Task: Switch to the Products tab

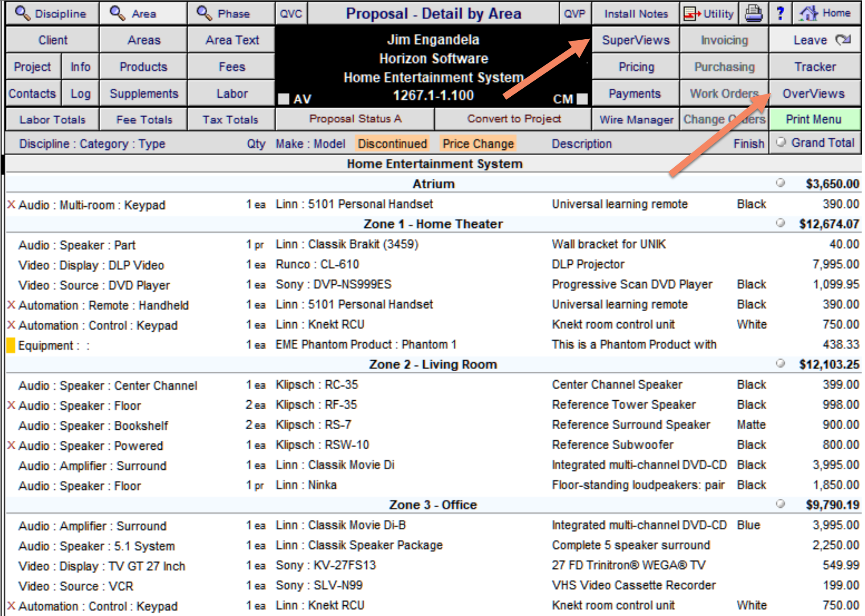Action: pyautogui.click(x=143, y=66)
